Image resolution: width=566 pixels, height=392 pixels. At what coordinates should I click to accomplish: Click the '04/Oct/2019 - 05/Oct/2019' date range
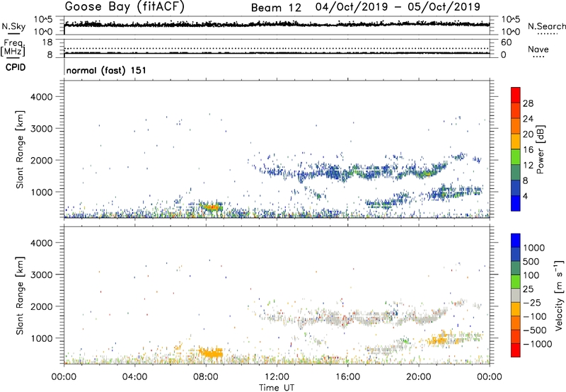point(398,7)
